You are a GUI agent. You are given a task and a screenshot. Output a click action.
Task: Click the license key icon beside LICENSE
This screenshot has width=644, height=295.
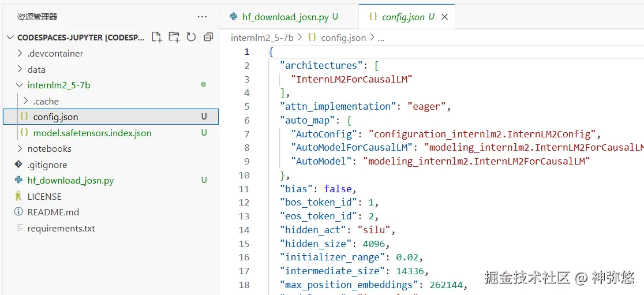coord(18,196)
